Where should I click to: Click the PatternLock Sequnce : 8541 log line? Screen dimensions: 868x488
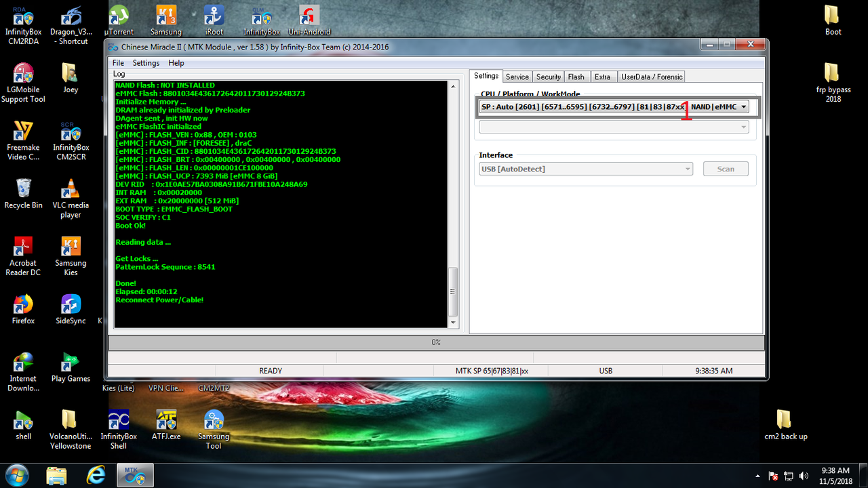(165, 267)
